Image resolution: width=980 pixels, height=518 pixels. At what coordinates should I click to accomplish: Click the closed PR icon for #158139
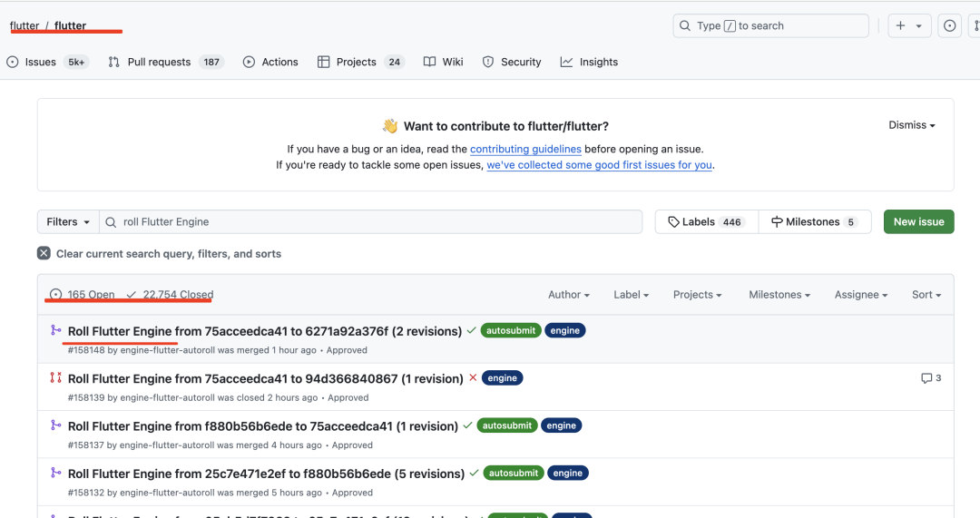55,377
